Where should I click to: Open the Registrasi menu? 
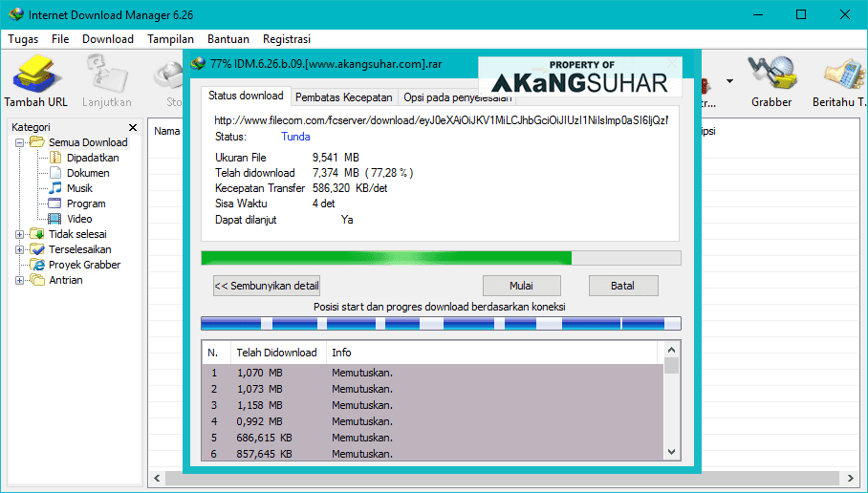tap(287, 39)
